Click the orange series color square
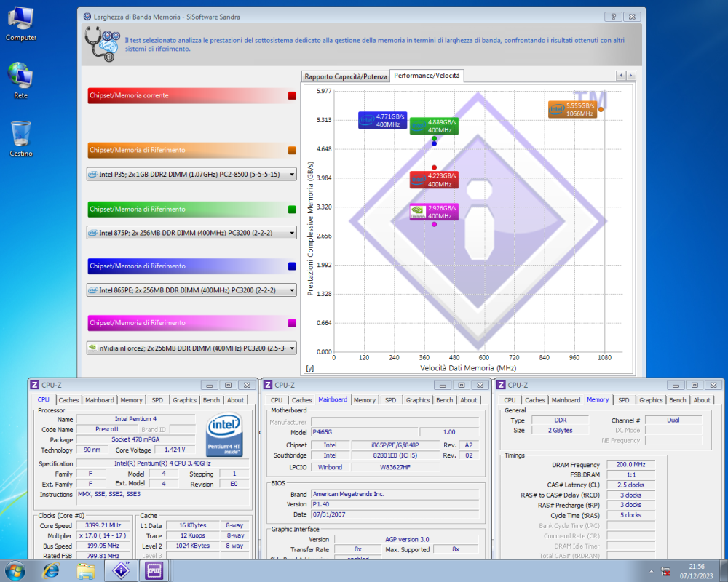Screen dimensions: 728x582 [291, 151]
